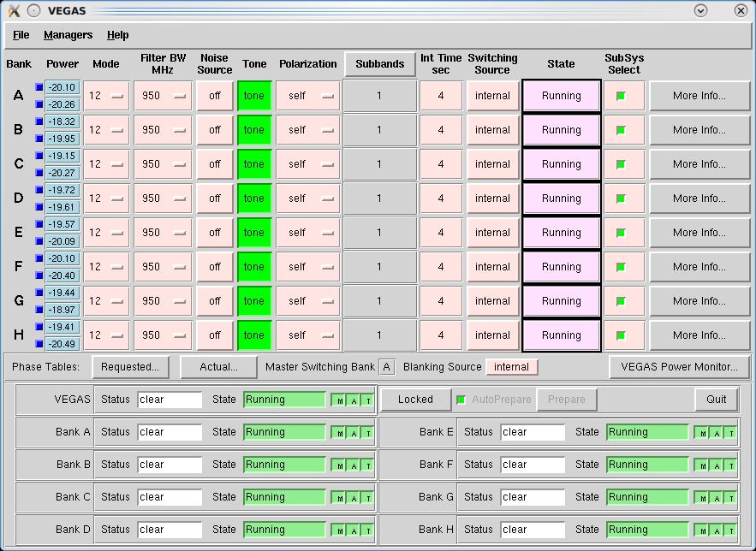Click the Blanking Source internal button

[511, 367]
